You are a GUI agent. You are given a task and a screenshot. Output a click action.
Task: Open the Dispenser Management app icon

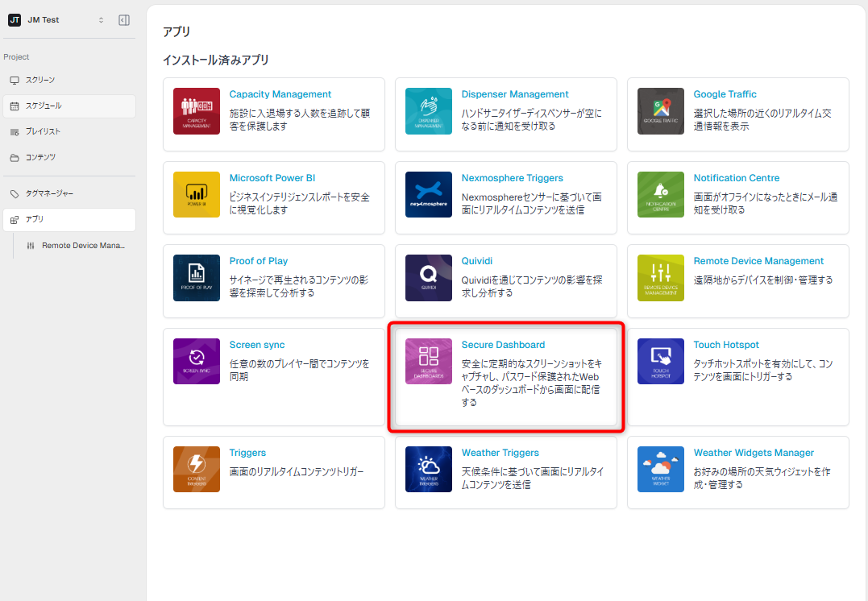pyautogui.click(x=429, y=111)
